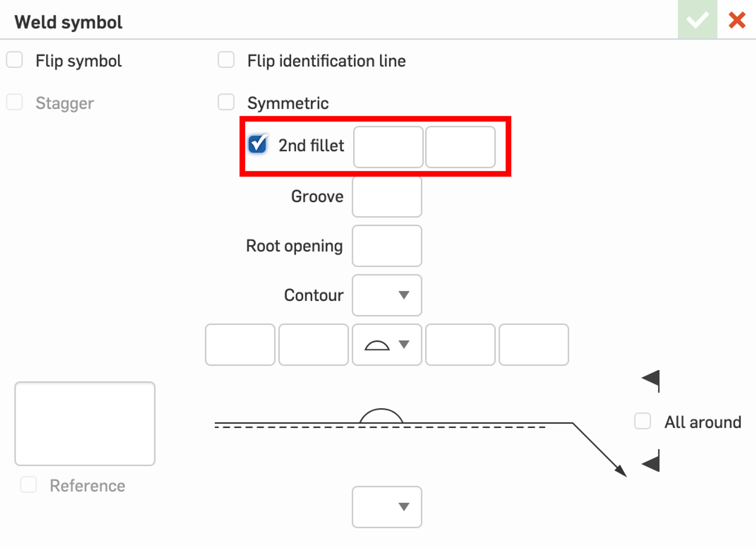The width and height of the screenshot is (756, 549).
Task: Confirm weld symbol with green checkmark
Action: [697, 20]
